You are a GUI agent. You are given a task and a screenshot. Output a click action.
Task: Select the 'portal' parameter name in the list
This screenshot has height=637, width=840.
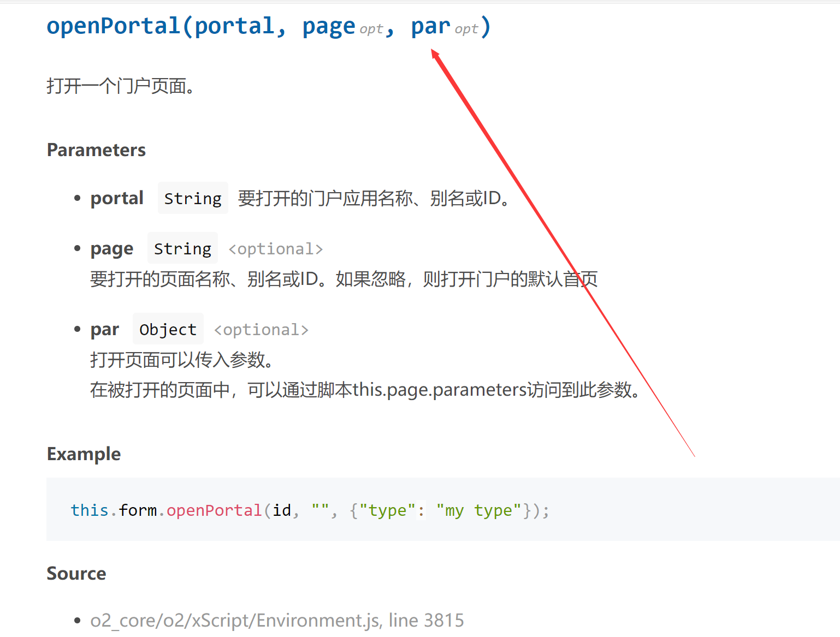(x=117, y=198)
